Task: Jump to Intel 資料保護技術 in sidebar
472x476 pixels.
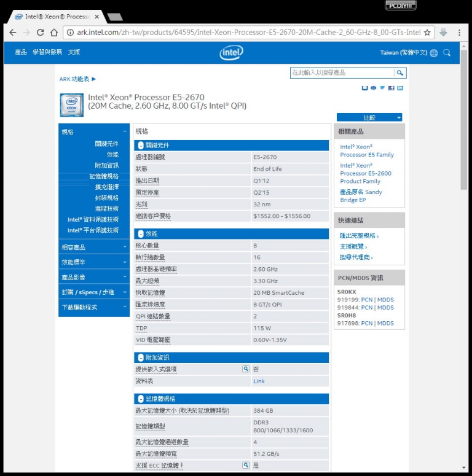Action: click(x=93, y=219)
